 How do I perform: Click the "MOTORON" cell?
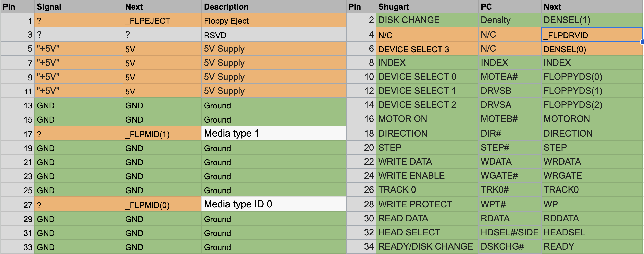tap(592, 119)
